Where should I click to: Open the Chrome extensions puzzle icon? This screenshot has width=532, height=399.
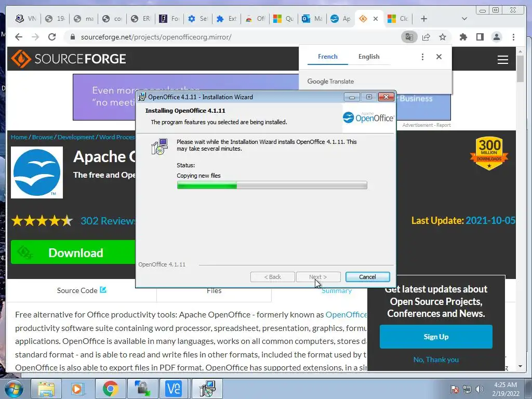coord(463,37)
